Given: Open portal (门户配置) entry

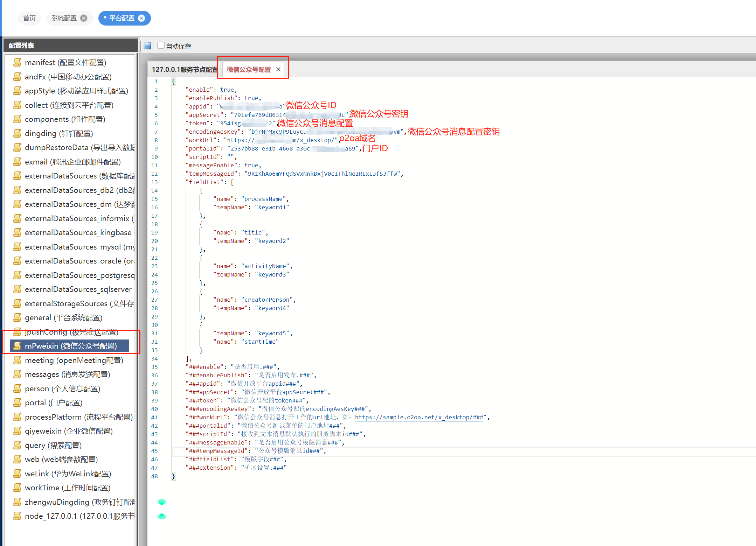Looking at the screenshot, I should (x=53, y=402).
